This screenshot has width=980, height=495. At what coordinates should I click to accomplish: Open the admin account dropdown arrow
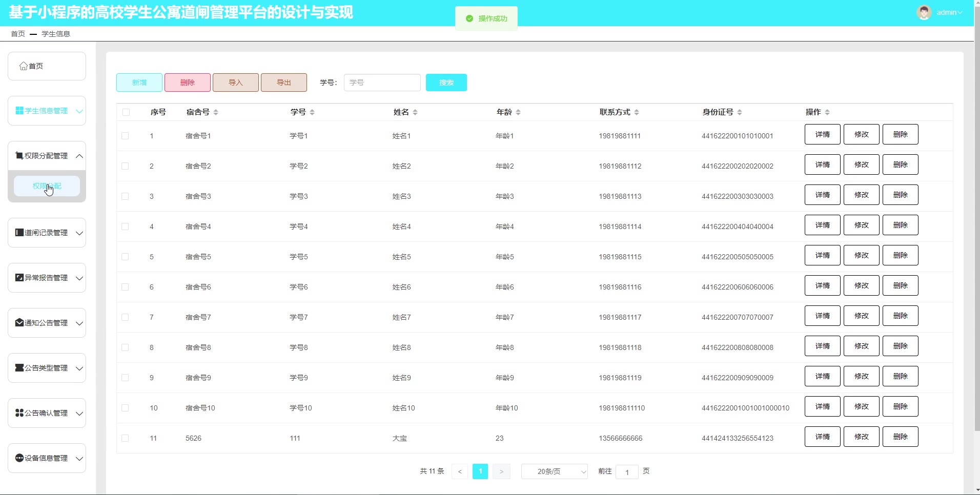pos(960,13)
